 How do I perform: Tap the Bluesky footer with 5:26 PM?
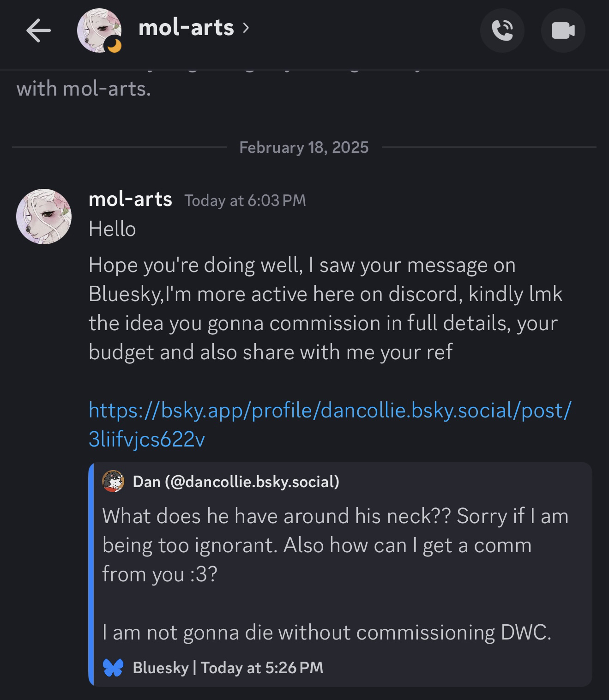(228, 668)
